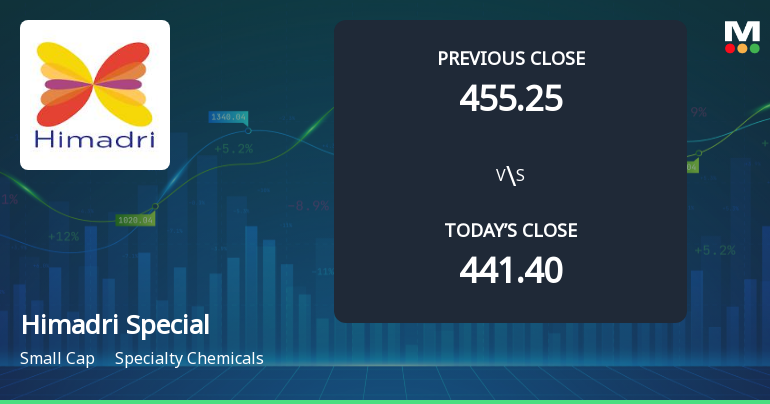Click the green dot under the M logo

[x=754, y=48]
